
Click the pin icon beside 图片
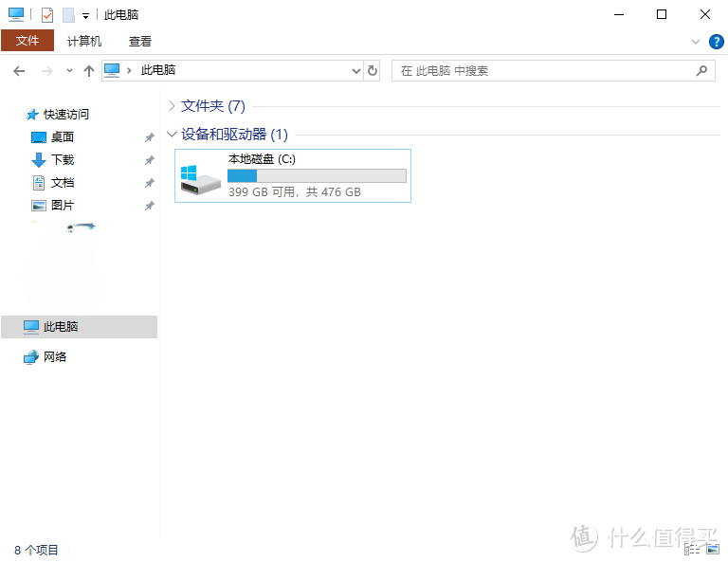pyautogui.click(x=149, y=206)
